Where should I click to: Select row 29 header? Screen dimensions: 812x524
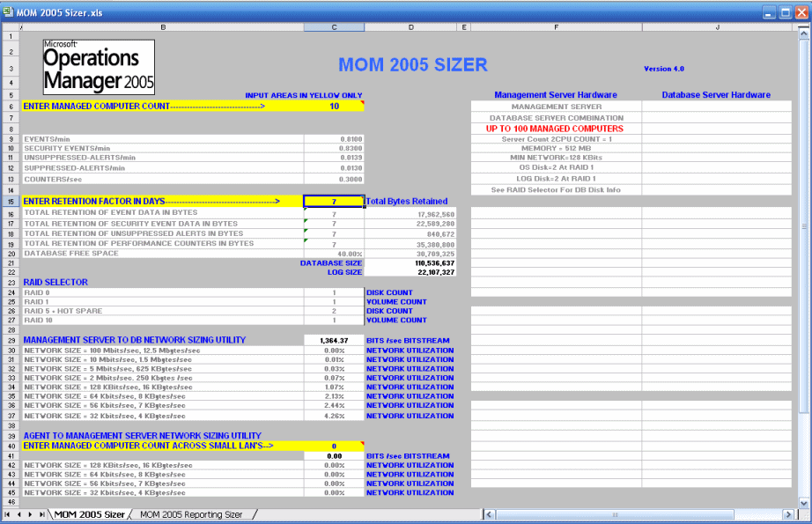11,340
